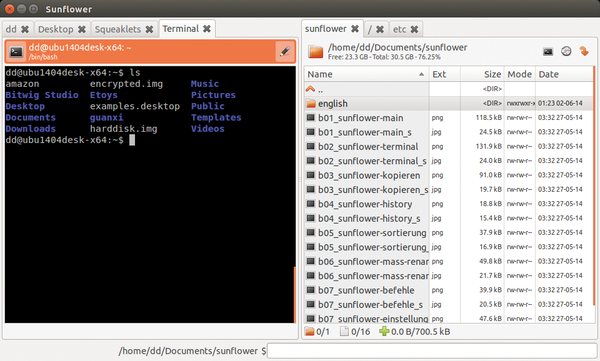Select file b04_sunflower-history png
600x361 pixels.
pyautogui.click(x=448, y=204)
